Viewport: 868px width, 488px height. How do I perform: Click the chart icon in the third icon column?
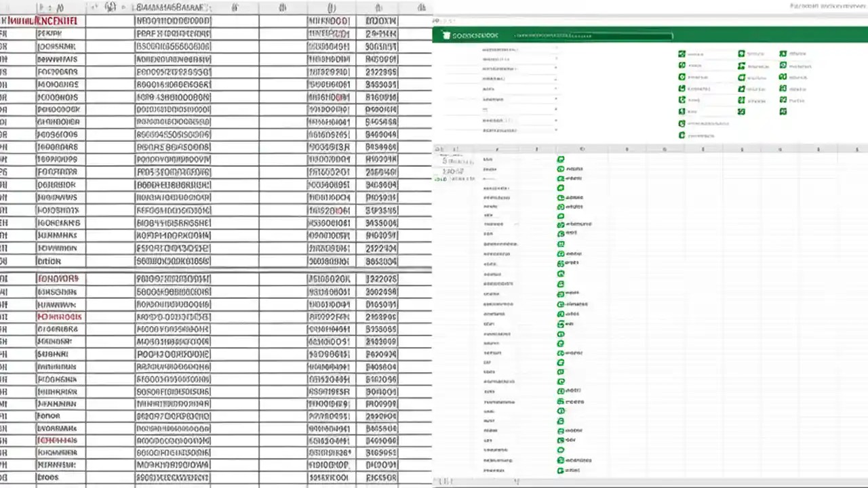tap(783, 77)
